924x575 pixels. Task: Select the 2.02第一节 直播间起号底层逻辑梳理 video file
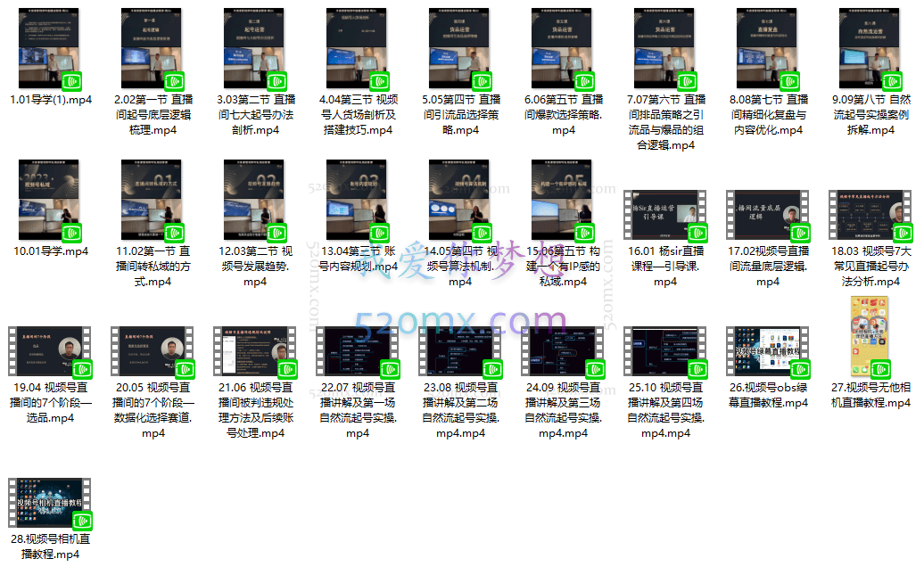(153, 49)
